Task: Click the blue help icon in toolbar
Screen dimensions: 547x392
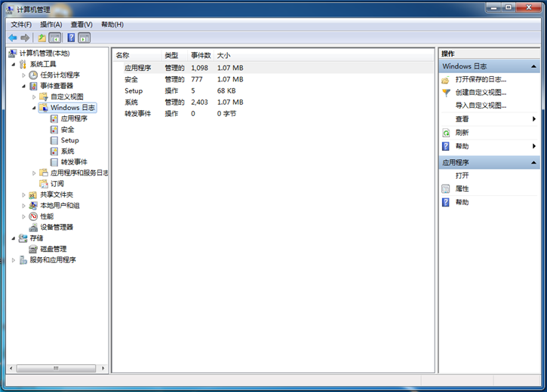Action: click(x=71, y=38)
